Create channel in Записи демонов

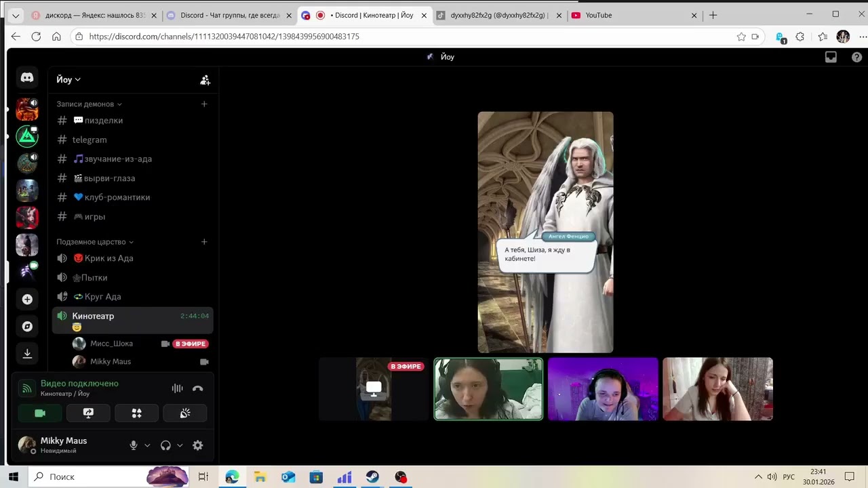coord(204,104)
